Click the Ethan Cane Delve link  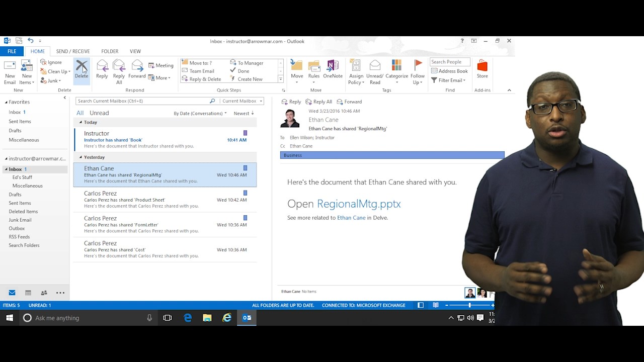pos(351,218)
